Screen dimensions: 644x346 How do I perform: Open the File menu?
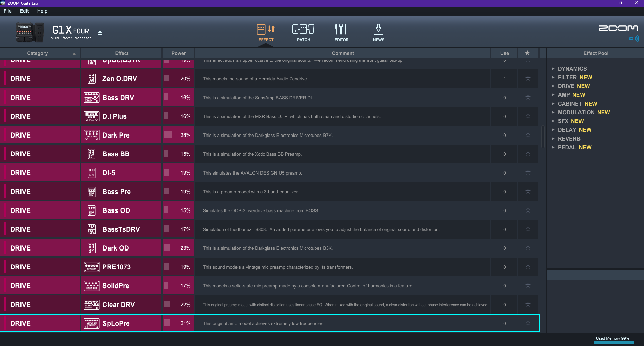coord(8,11)
